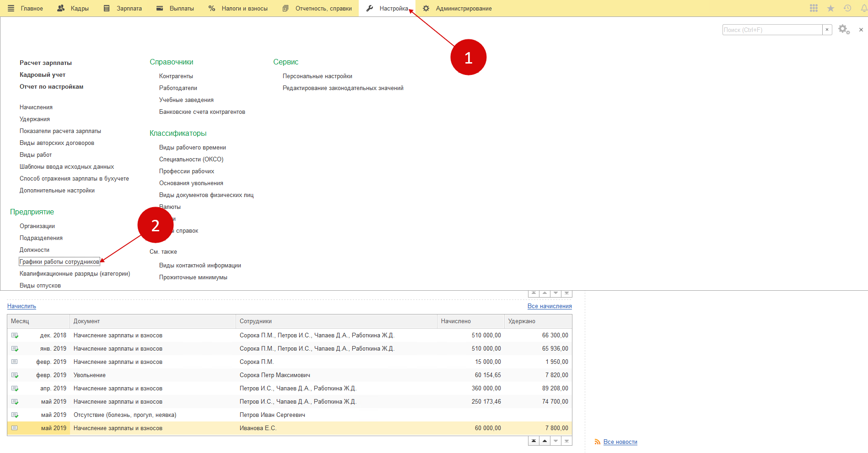The image size is (868, 453).
Task: Open Должности list
Action: 34,250
